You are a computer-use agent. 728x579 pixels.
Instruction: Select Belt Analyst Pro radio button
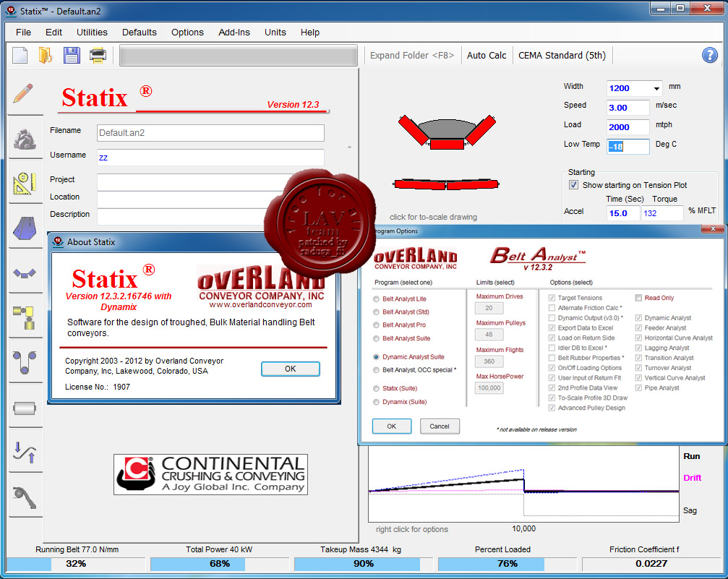376,325
